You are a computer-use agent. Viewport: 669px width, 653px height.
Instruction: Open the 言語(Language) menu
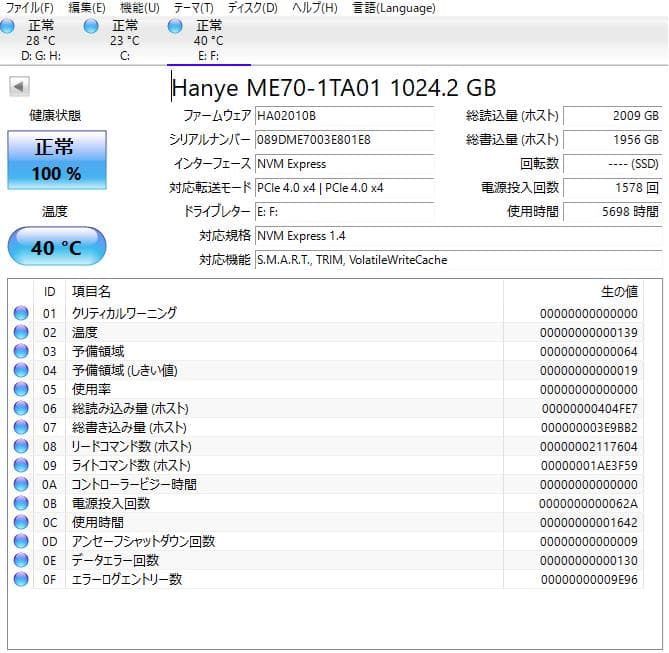pyautogui.click(x=394, y=8)
